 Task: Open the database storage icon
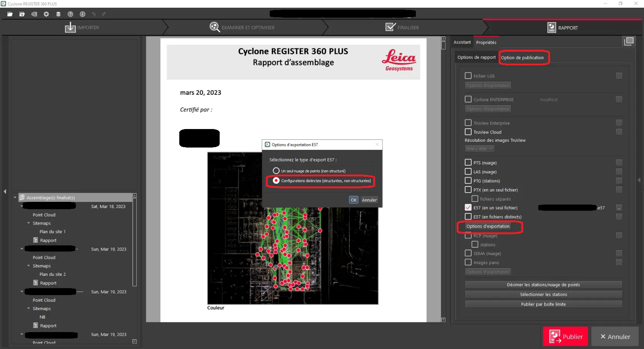(x=58, y=14)
